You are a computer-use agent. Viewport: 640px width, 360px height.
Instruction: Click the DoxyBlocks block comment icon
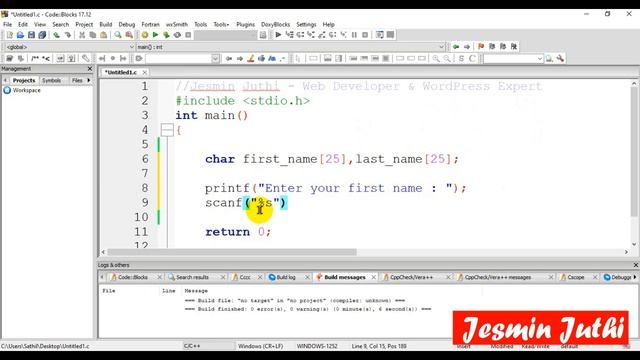[35, 59]
